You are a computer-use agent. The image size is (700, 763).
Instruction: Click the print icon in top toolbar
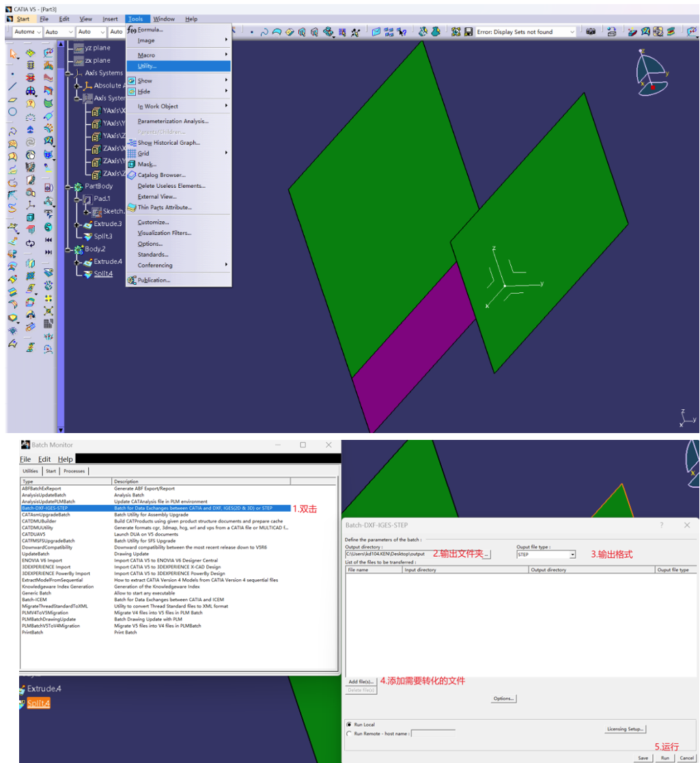click(612, 32)
